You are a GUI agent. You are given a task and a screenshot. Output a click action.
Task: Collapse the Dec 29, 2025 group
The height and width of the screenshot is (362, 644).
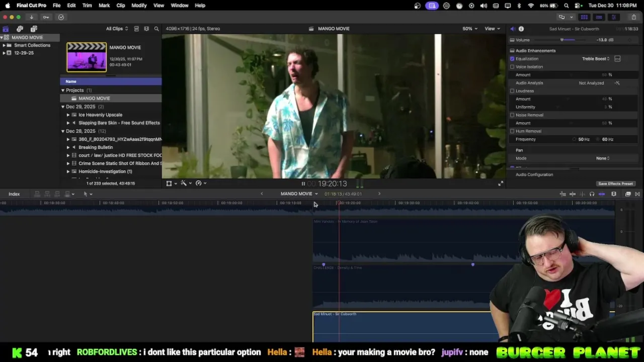pos(63,107)
